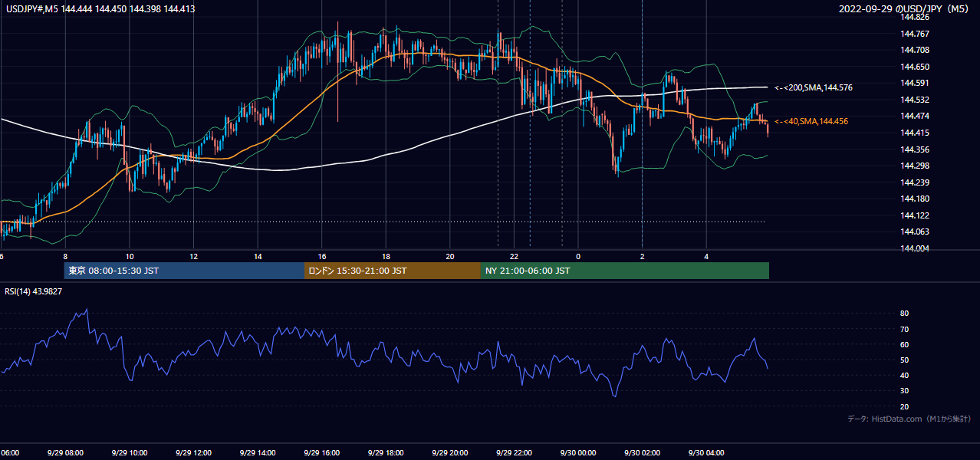Click hour label 22 on price chart axis

click(514, 257)
